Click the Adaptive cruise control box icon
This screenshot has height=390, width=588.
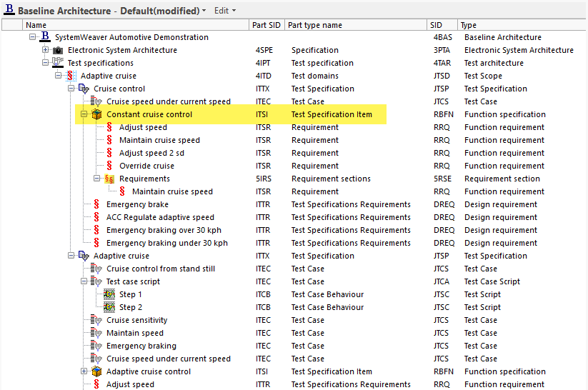pos(96,371)
